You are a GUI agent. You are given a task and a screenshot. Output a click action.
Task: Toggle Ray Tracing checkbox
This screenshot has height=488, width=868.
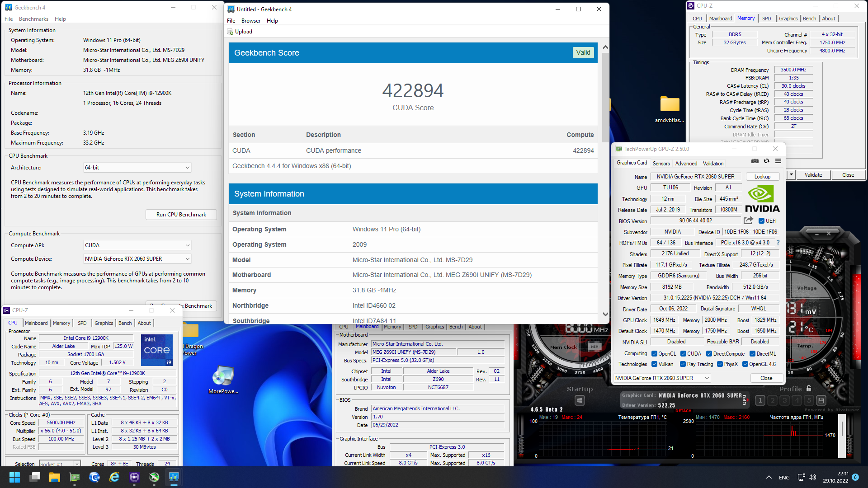click(x=683, y=364)
